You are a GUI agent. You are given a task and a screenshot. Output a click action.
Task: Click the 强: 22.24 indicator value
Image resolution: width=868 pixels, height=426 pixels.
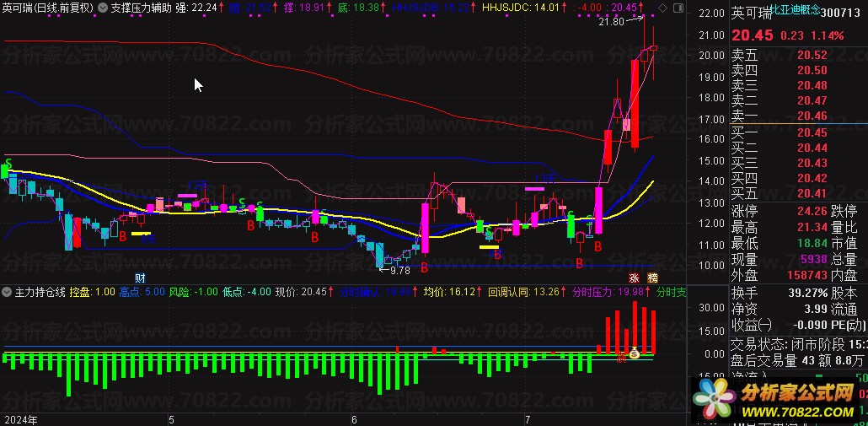[x=199, y=8]
